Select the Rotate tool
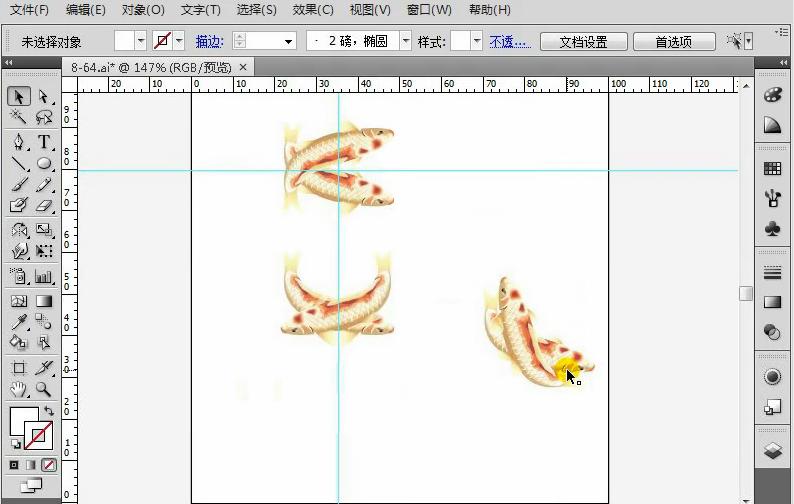This screenshot has width=794, height=504. pyautogui.click(x=19, y=230)
